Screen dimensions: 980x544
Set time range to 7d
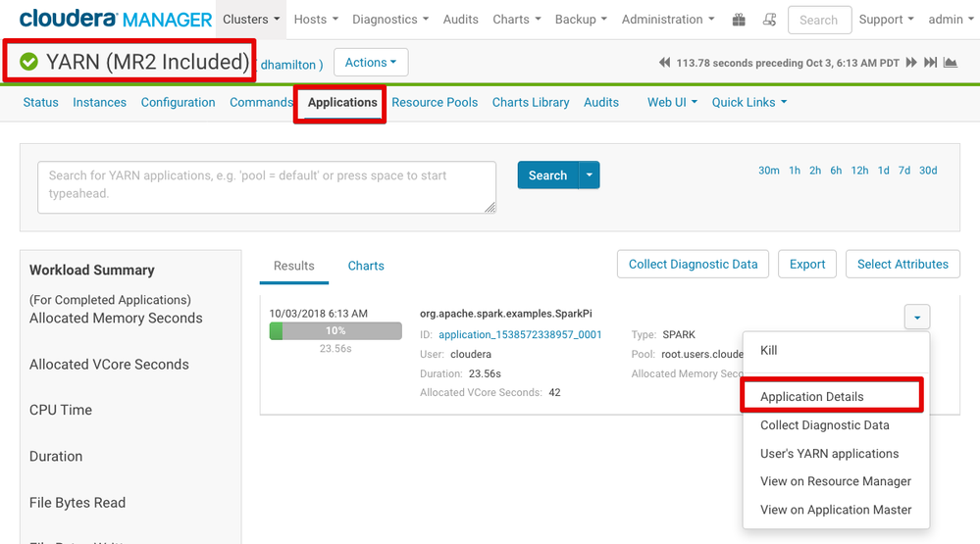pyautogui.click(x=904, y=171)
